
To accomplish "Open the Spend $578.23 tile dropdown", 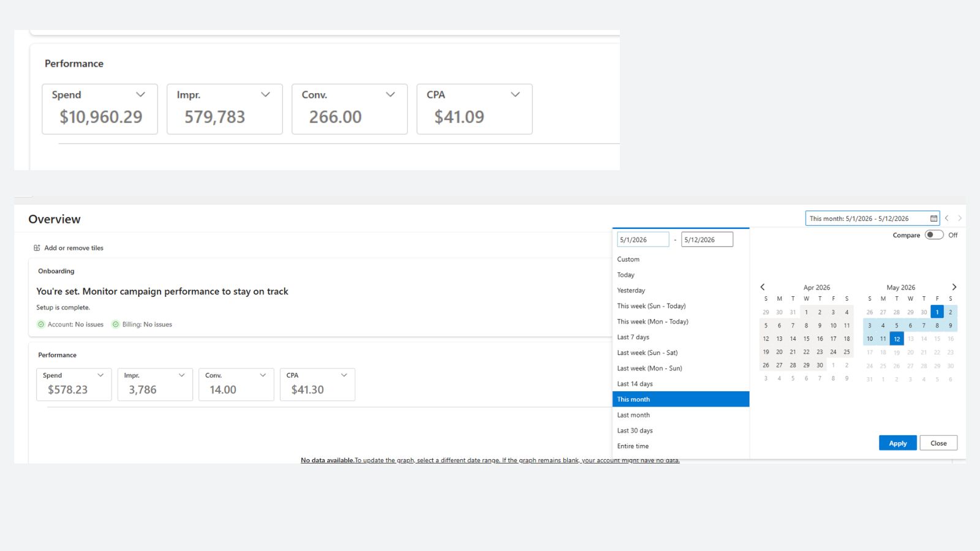I will coord(100,375).
